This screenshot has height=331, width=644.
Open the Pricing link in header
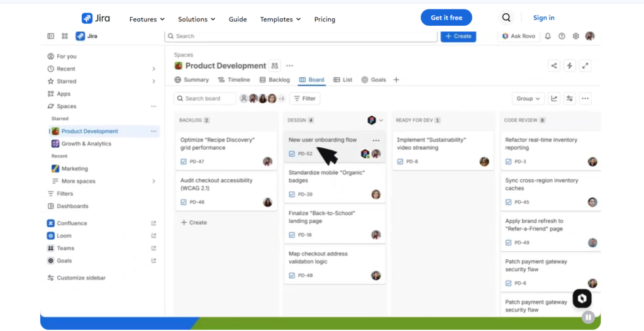click(x=325, y=20)
